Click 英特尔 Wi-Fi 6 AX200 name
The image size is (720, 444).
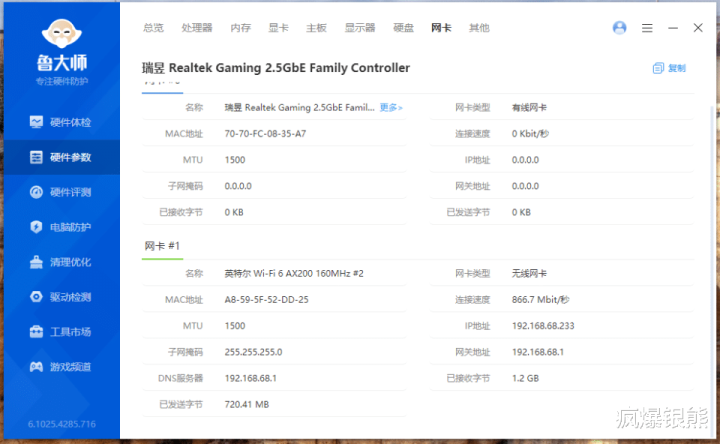(x=294, y=273)
